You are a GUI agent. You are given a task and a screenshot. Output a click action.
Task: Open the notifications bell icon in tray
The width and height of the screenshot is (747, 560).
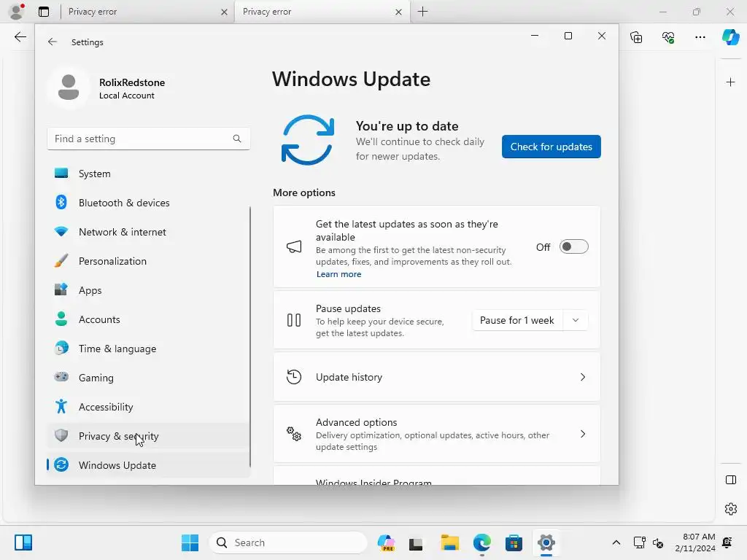click(727, 542)
